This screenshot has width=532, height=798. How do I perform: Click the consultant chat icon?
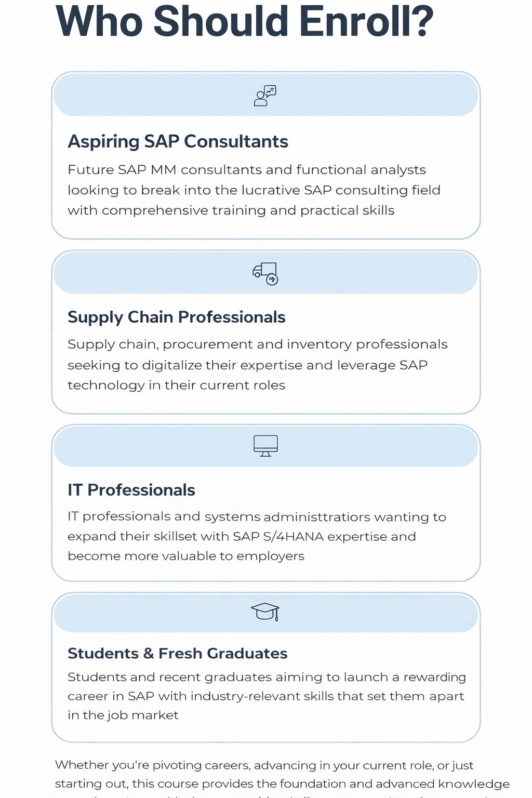(265, 96)
